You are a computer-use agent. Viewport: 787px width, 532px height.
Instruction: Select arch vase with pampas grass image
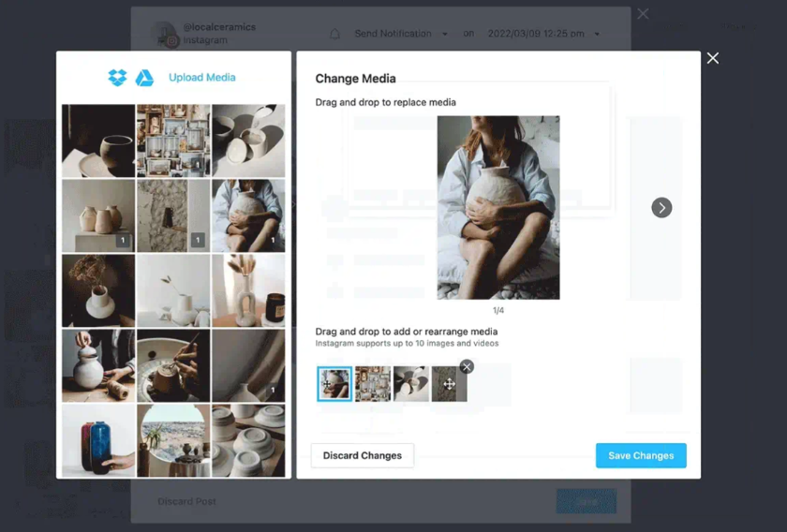pos(248,290)
